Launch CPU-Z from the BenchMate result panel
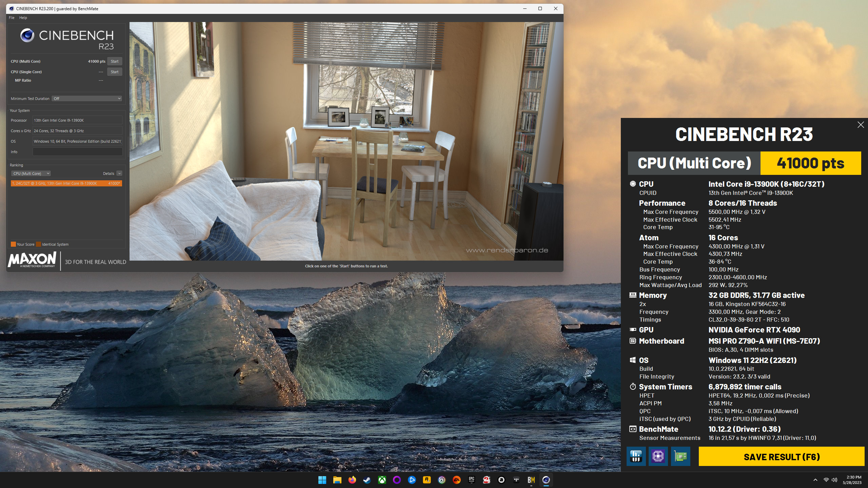The width and height of the screenshot is (868, 488). [x=658, y=456]
